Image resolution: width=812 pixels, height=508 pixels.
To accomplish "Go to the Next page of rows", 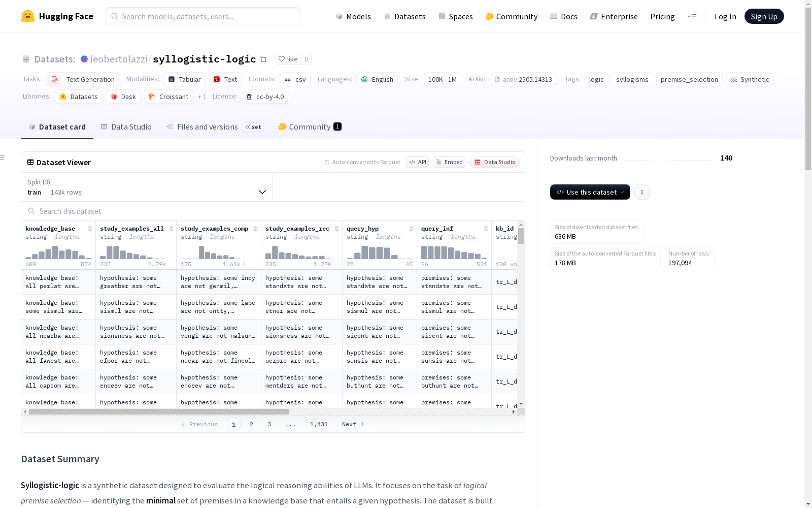I will pos(353,424).
